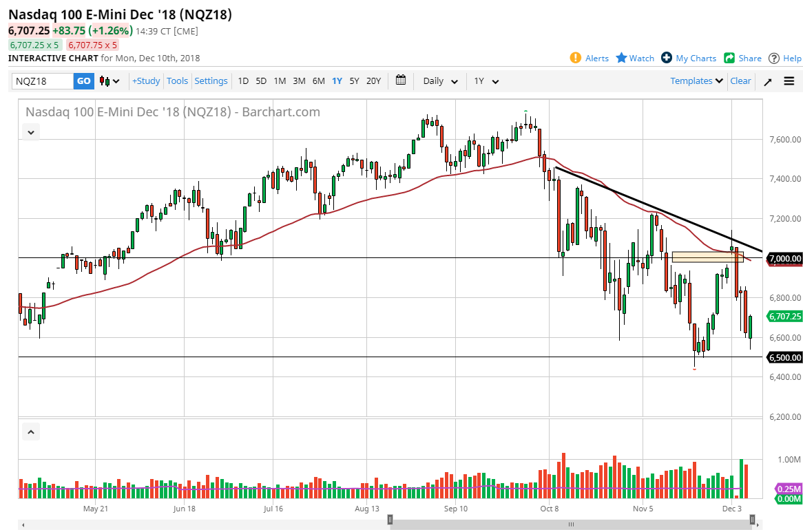The image size is (803, 532).
Task: Click the 6,500.00 price level label
Action: click(x=784, y=358)
